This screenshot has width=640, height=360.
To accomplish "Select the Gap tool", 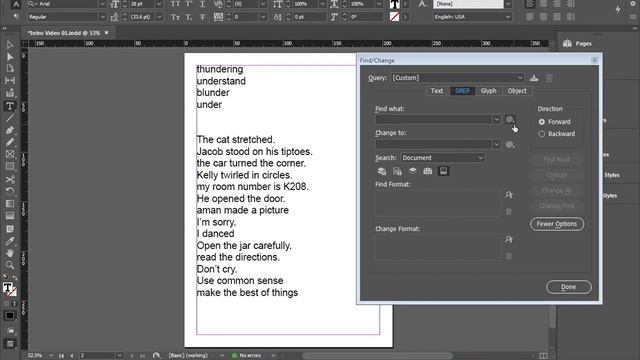I will point(10,81).
